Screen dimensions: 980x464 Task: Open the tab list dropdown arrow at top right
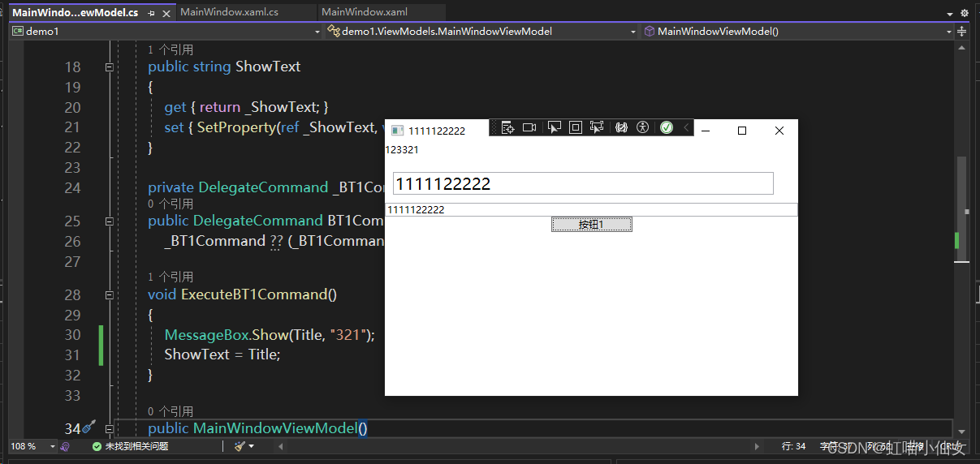click(950, 14)
